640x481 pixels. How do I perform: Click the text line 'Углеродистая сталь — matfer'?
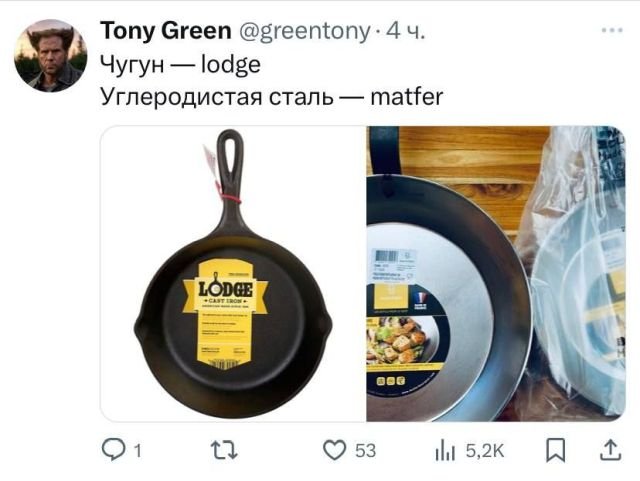[x=272, y=97]
